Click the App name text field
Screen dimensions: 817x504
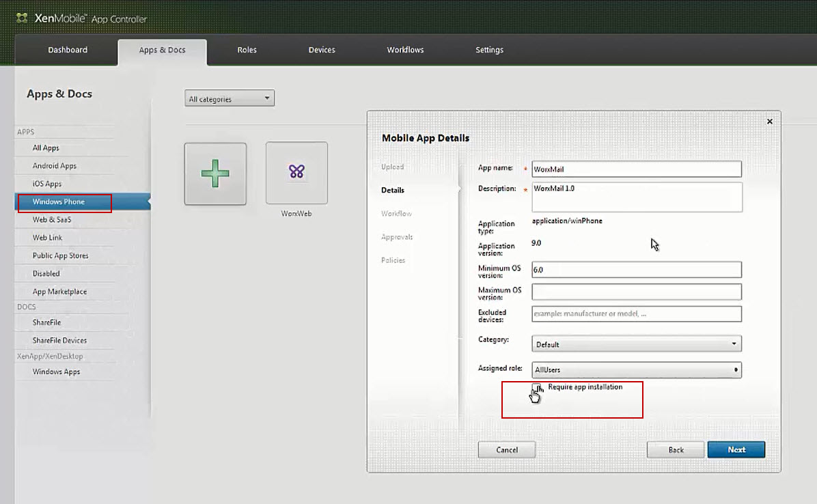pyautogui.click(x=636, y=169)
